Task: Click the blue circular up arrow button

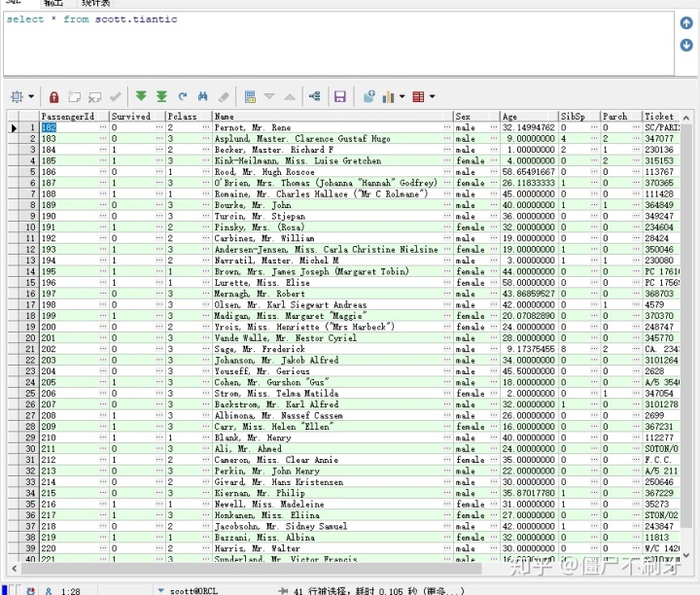Action: pyautogui.click(x=686, y=22)
